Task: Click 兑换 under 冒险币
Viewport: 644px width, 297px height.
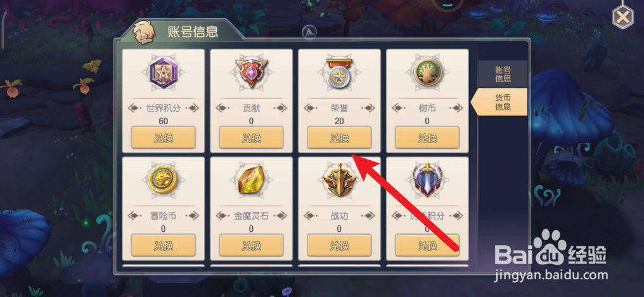Action: coord(163,246)
